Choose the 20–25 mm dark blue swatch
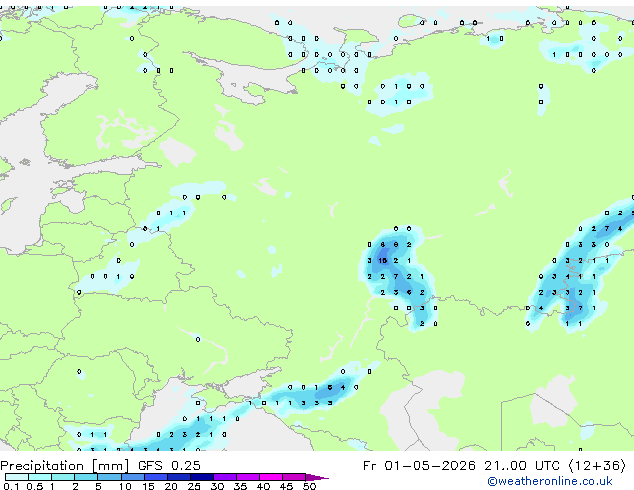 coord(179,477)
